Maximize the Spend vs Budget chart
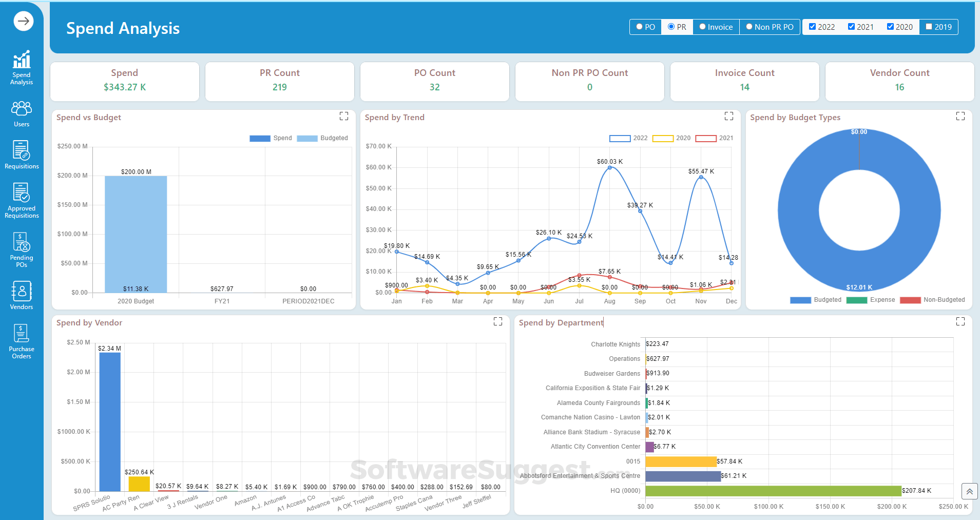This screenshot has width=980, height=520. (x=344, y=117)
